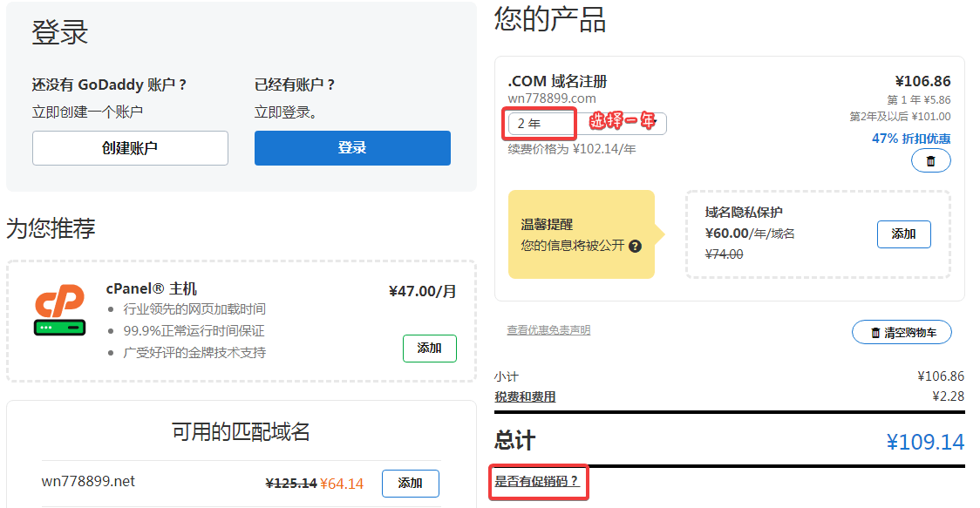Select the wn778899.net domain name text
980x508 pixels.
pyautogui.click(x=88, y=481)
